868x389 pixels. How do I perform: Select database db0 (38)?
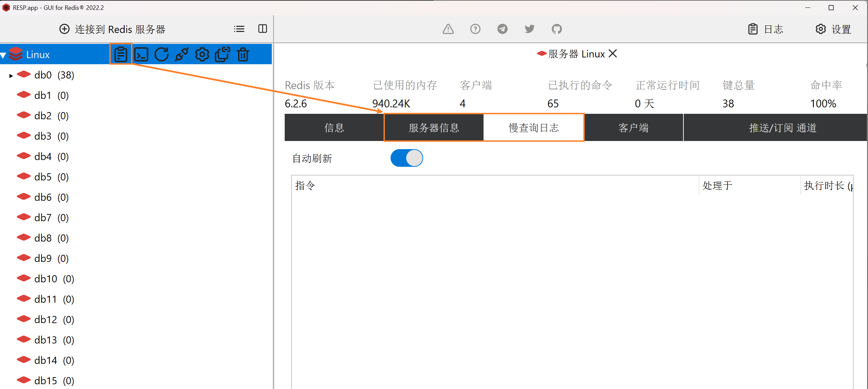tap(54, 75)
